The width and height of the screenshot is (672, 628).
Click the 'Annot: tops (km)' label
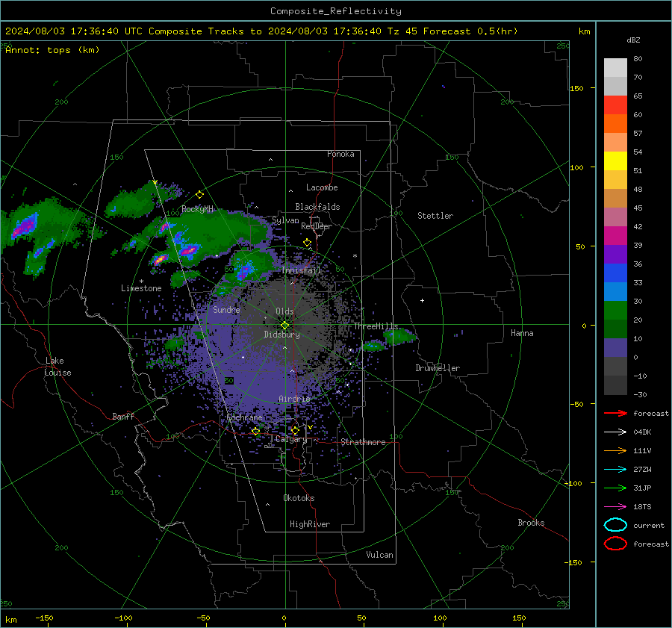click(x=52, y=50)
